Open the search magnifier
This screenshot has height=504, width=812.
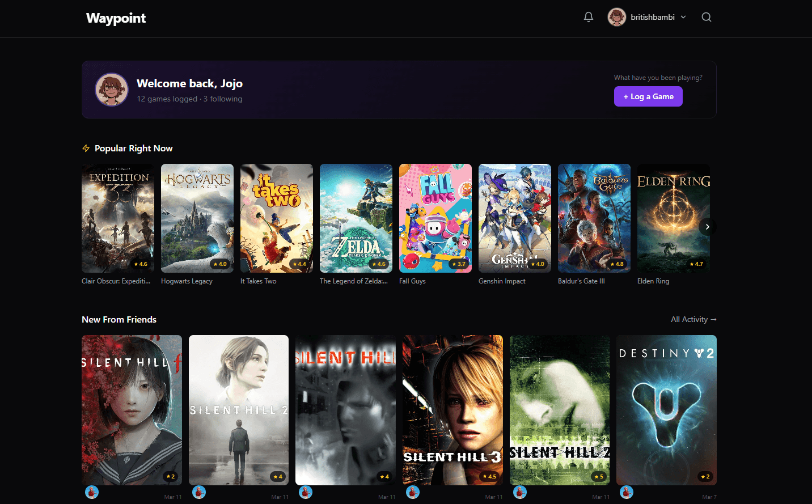pos(706,17)
